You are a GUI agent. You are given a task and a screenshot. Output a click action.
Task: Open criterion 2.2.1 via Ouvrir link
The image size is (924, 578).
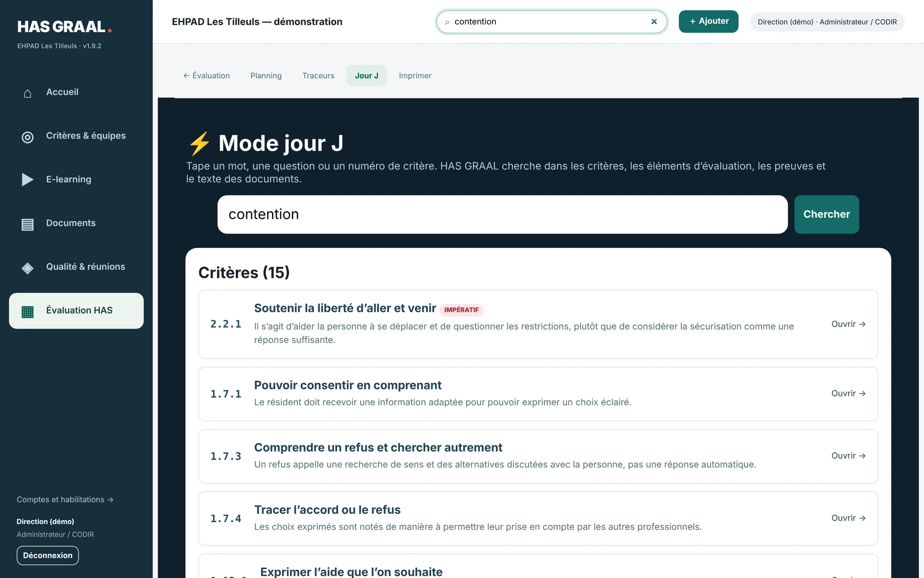[848, 324]
